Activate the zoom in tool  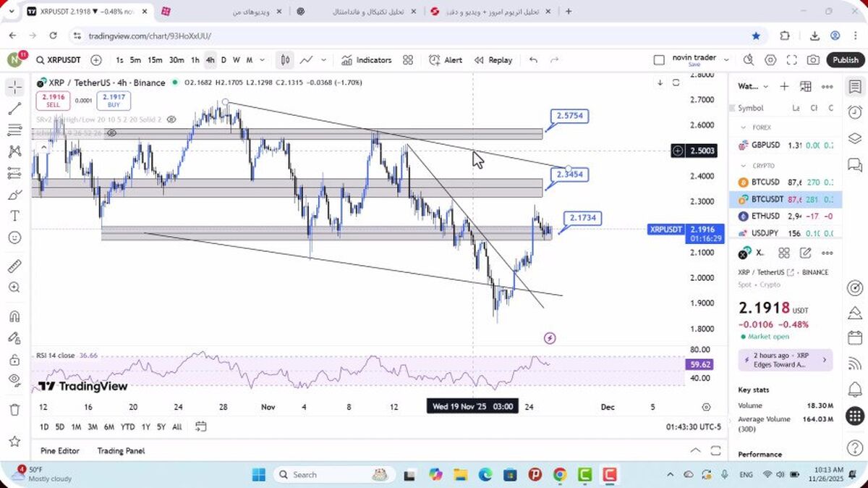[x=14, y=287]
